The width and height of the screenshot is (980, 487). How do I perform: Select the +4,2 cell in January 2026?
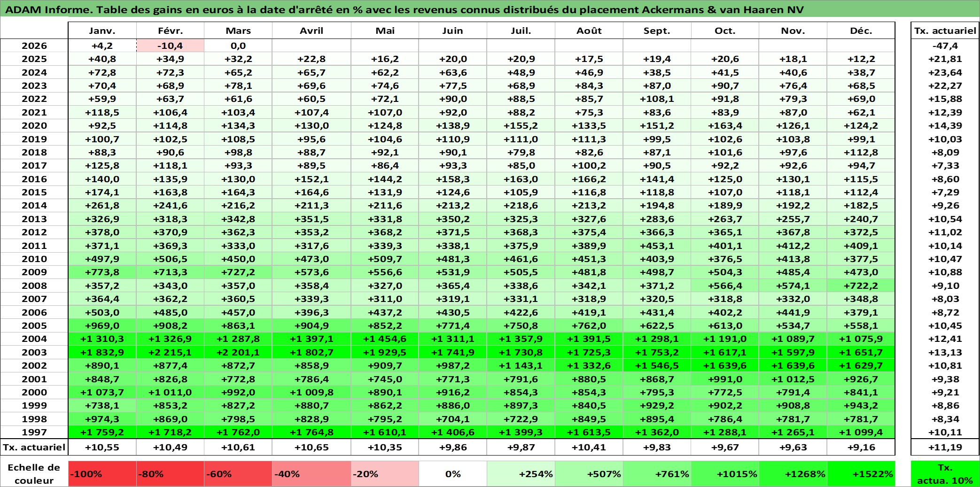coord(102,46)
